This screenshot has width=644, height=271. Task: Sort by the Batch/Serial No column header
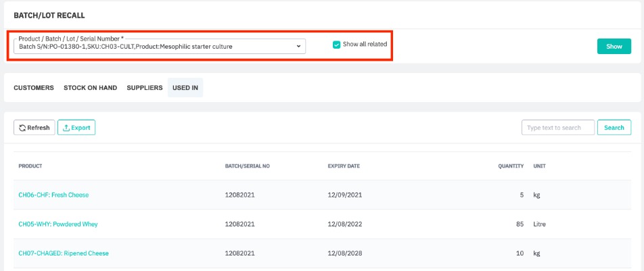coord(247,166)
